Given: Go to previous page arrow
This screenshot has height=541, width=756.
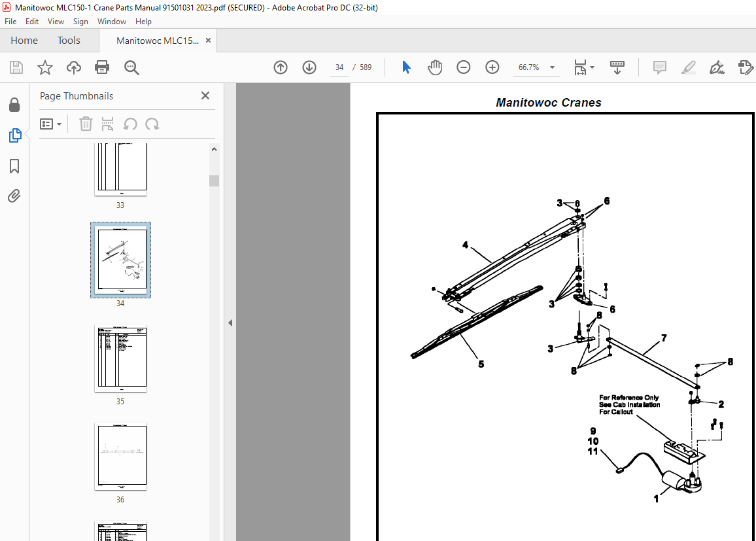Looking at the screenshot, I should click(x=280, y=67).
